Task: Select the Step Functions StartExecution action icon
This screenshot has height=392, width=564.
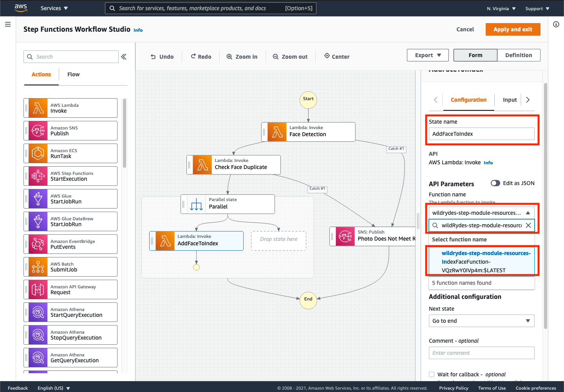Action: [x=38, y=176]
